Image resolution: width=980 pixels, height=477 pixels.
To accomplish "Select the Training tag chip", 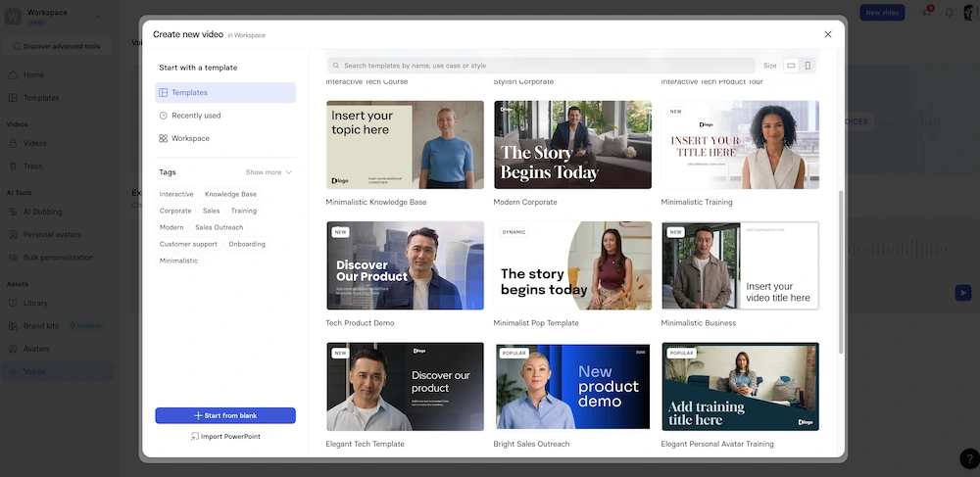I will [244, 211].
